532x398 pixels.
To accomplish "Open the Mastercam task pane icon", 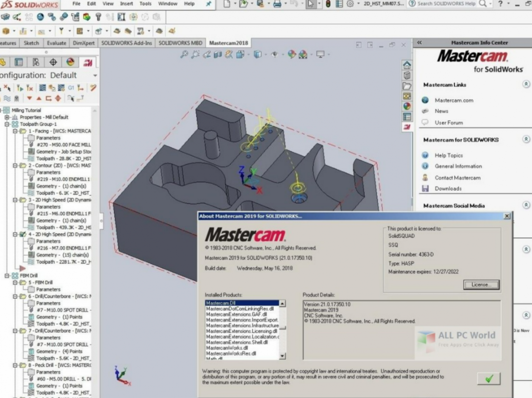I will 407,127.
